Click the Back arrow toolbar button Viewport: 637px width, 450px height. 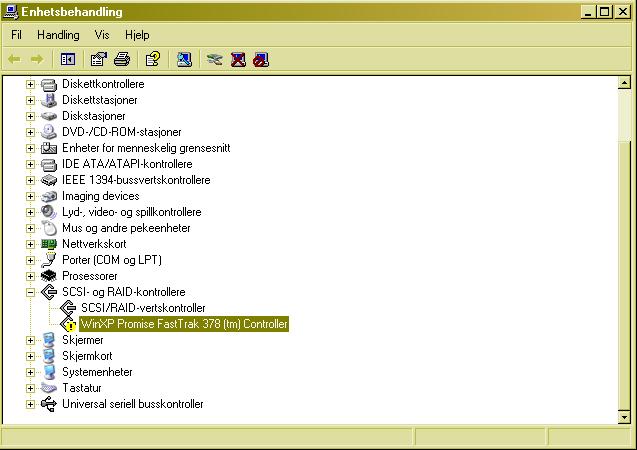(15, 60)
